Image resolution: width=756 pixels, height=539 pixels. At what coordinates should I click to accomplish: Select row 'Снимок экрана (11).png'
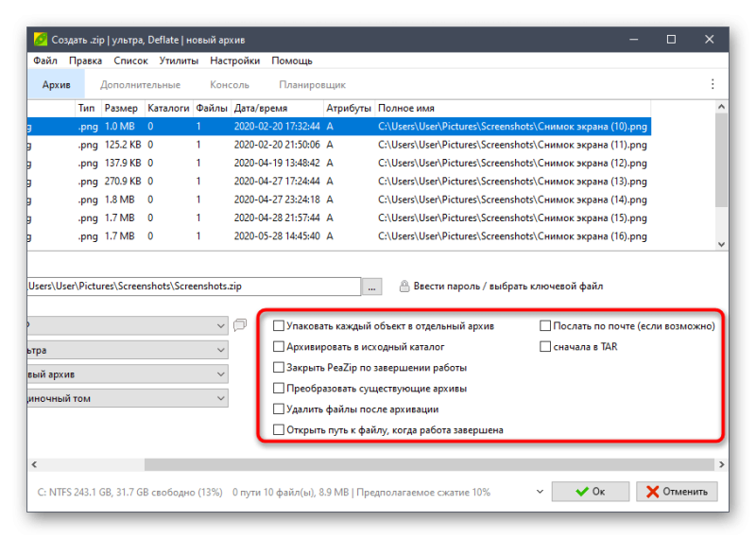point(339,145)
